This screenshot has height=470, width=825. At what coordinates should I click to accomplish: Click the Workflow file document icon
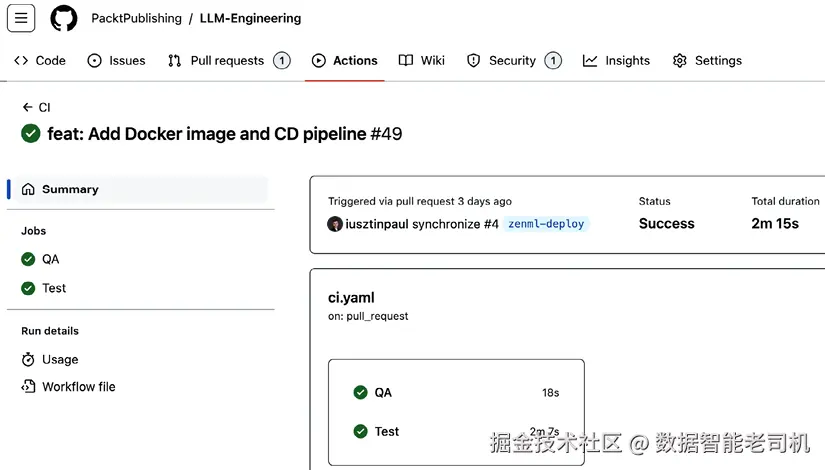click(28, 387)
